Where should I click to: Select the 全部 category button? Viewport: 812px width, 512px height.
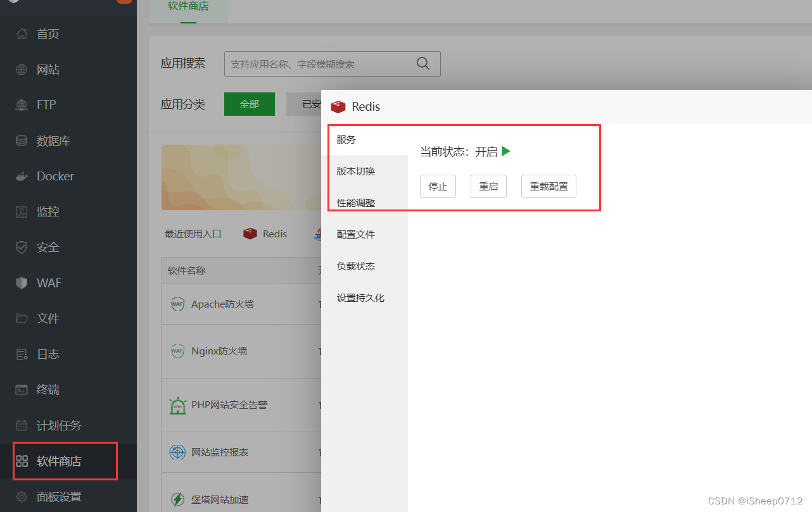pos(250,104)
